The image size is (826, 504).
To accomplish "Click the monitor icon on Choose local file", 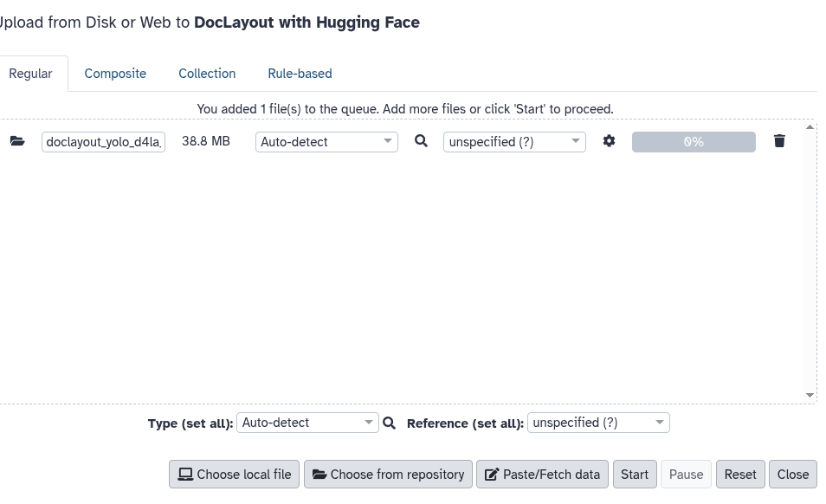I will (185, 474).
